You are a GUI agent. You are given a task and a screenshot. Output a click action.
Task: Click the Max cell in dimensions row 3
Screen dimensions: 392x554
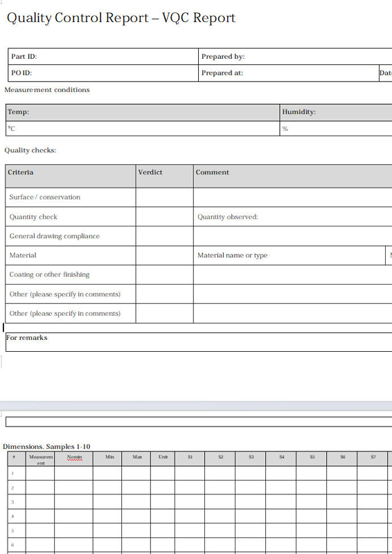pyautogui.click(x=136, y=501)
